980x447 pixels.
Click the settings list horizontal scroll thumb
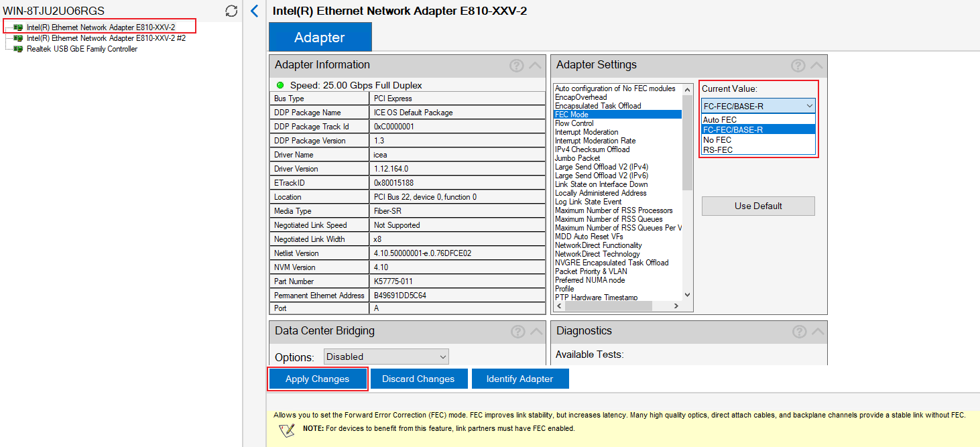(608, 306)
